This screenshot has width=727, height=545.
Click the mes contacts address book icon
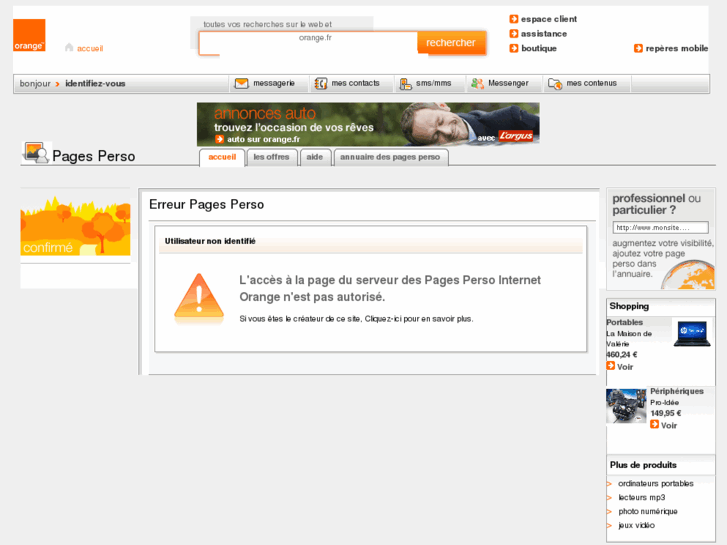321,83
